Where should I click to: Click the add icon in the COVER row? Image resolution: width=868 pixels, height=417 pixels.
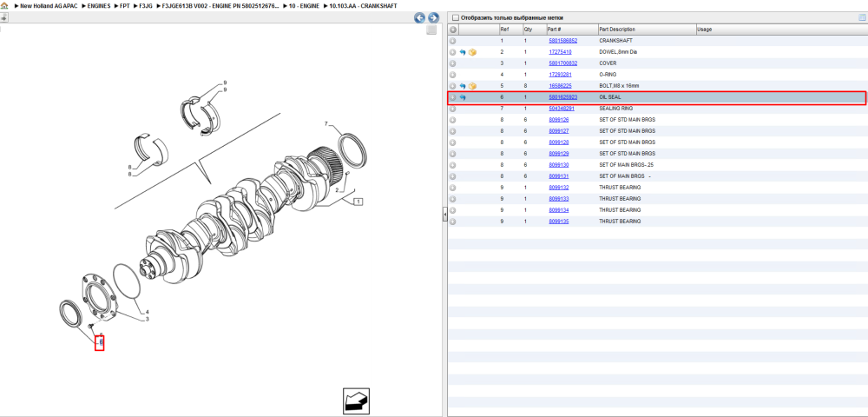point(453,63)
